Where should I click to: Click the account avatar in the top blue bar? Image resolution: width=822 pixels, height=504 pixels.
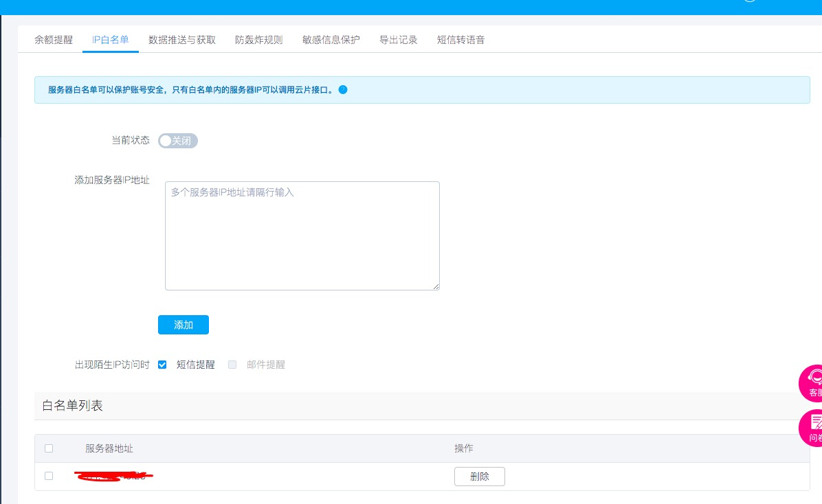(x=748, y=3)
